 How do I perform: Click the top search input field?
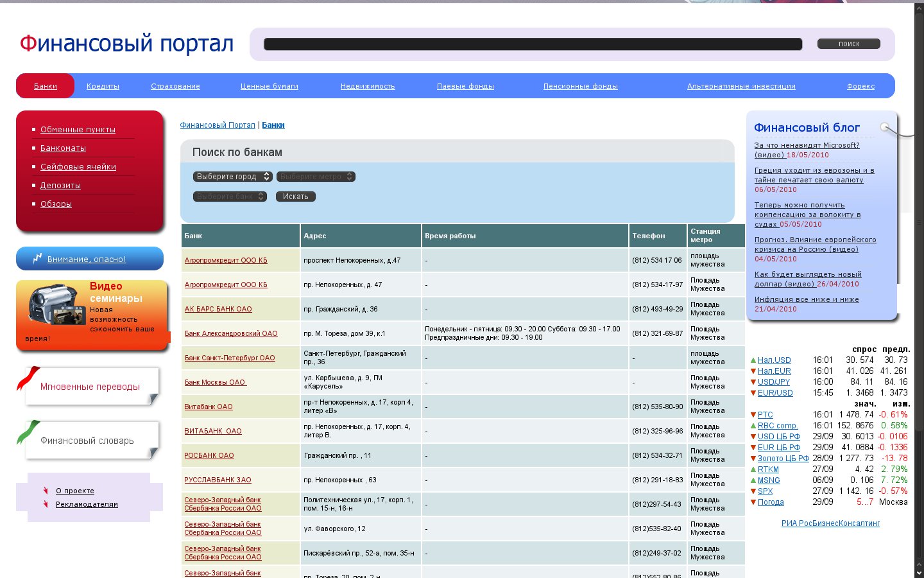[533, 44]
